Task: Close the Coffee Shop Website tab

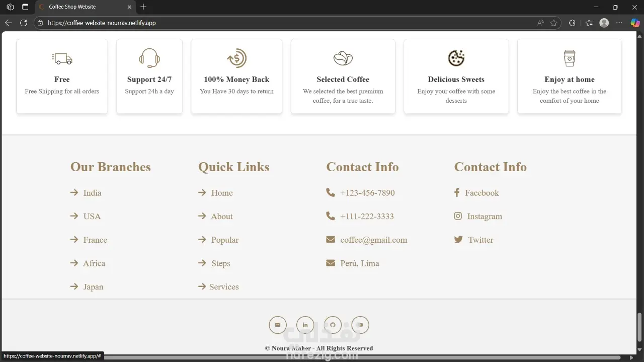Action: (129, 7)
